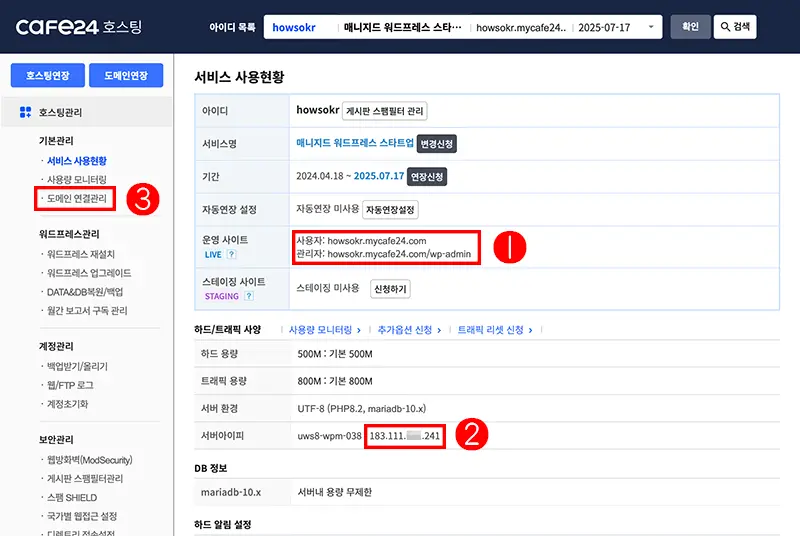The width and height of the screenshot is (800, 536).
Task: Click 사용자: howsokr.mycafe24.com site address
Action: 361,241
